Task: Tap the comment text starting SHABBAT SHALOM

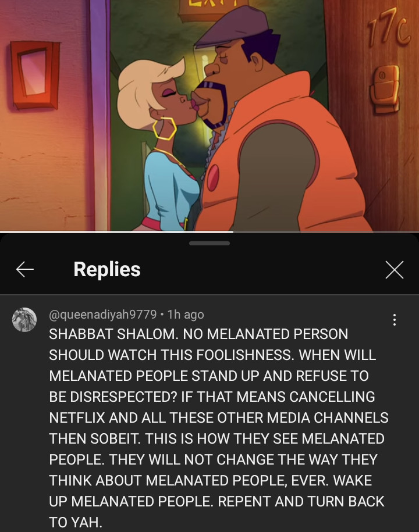Action: coord(219,428)
